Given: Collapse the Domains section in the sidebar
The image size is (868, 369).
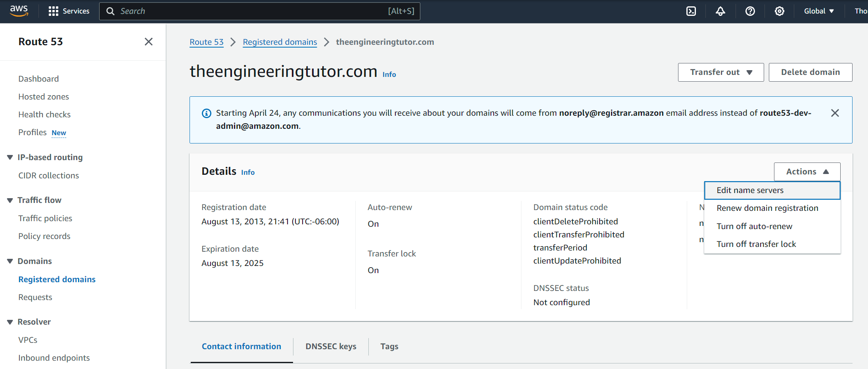Looking at the screenshot, I should coord(10,261).
